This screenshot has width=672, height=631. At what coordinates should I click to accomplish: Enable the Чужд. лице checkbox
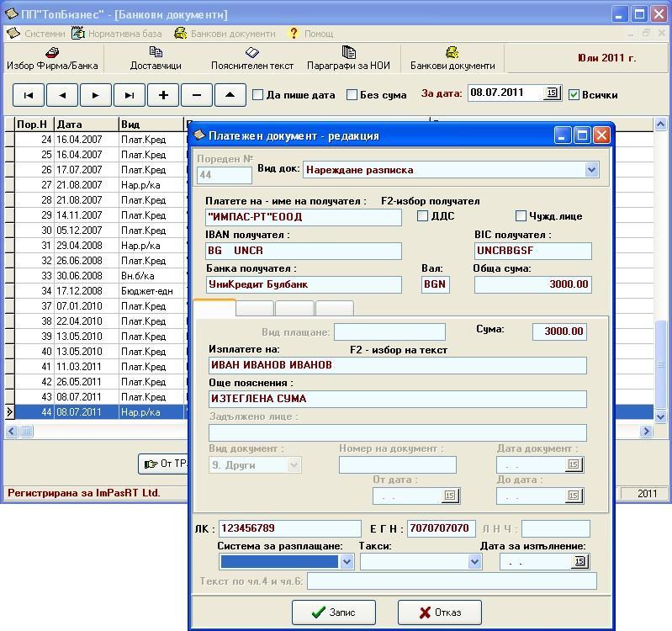pyautogui.click(x=521, y=215)
